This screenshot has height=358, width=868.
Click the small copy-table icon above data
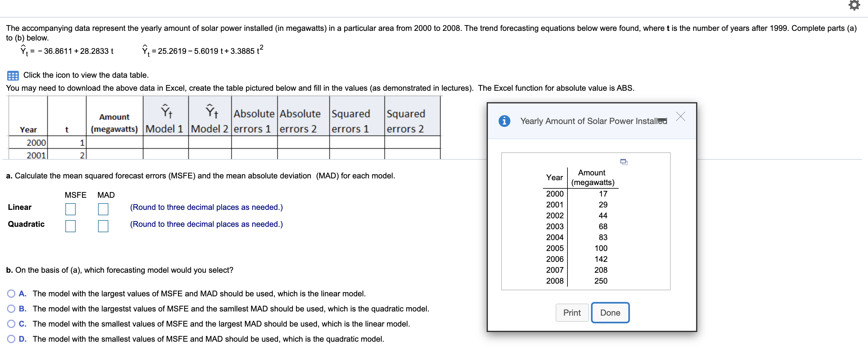coord(624,162)
